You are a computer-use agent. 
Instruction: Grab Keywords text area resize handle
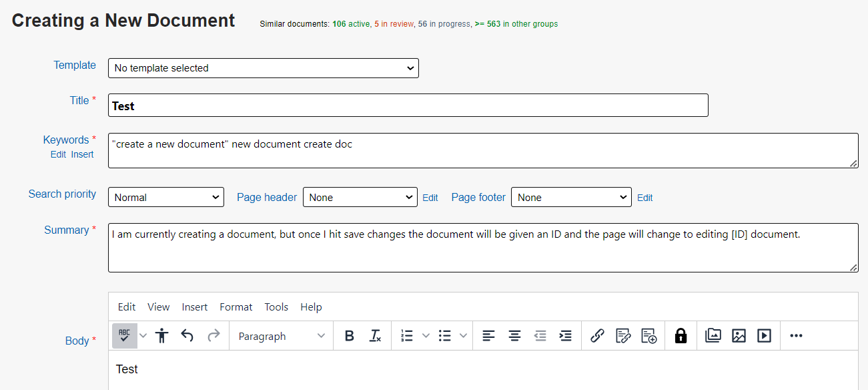(853, 163)
